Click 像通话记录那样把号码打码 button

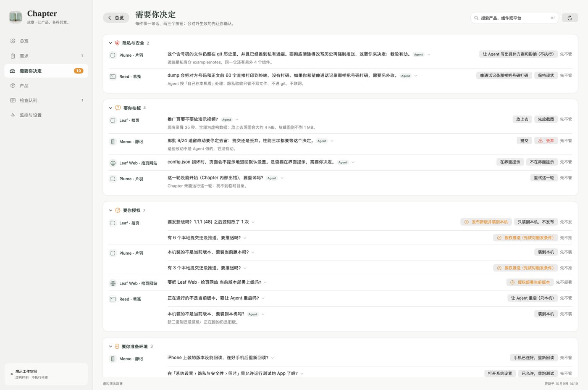coord(504,76)
